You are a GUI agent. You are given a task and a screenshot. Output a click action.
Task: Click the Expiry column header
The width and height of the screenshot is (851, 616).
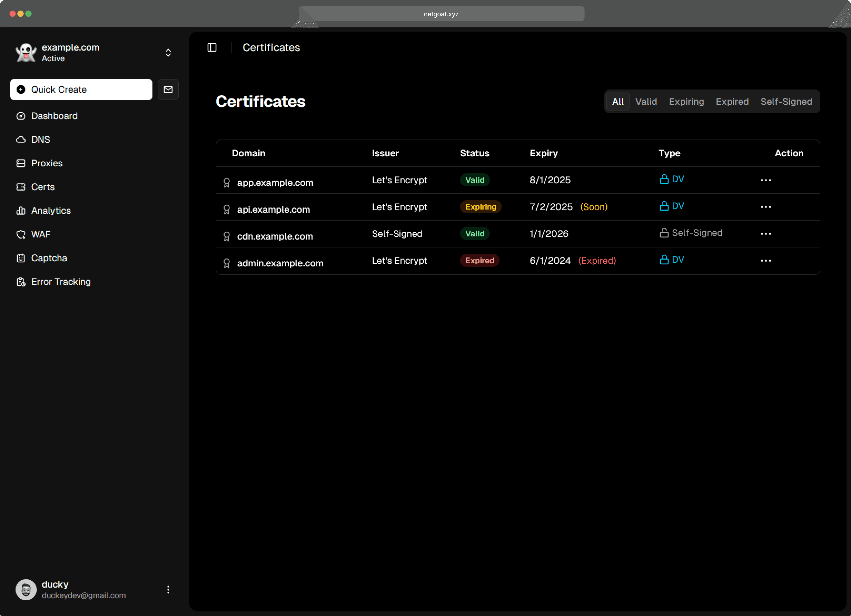pos(543,153)
